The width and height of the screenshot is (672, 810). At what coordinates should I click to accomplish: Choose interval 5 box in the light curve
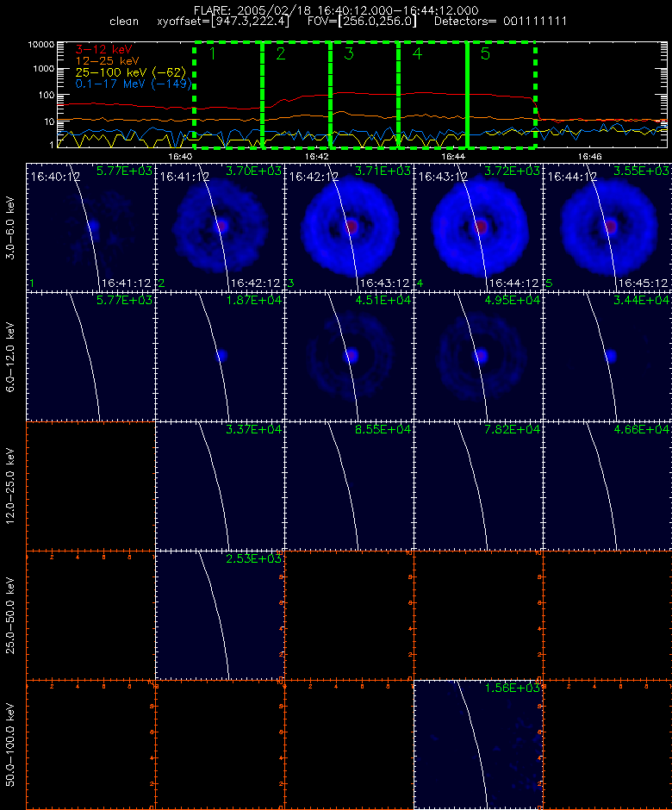501,96
